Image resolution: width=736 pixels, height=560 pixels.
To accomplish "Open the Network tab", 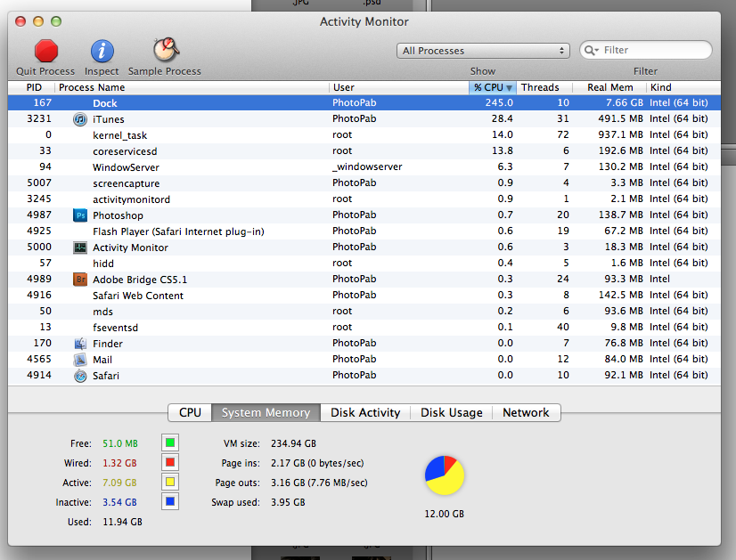I will tap(527, 413).
